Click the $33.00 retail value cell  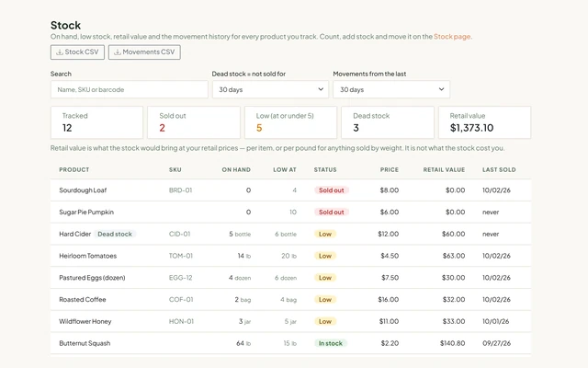[x=454, y=321]
